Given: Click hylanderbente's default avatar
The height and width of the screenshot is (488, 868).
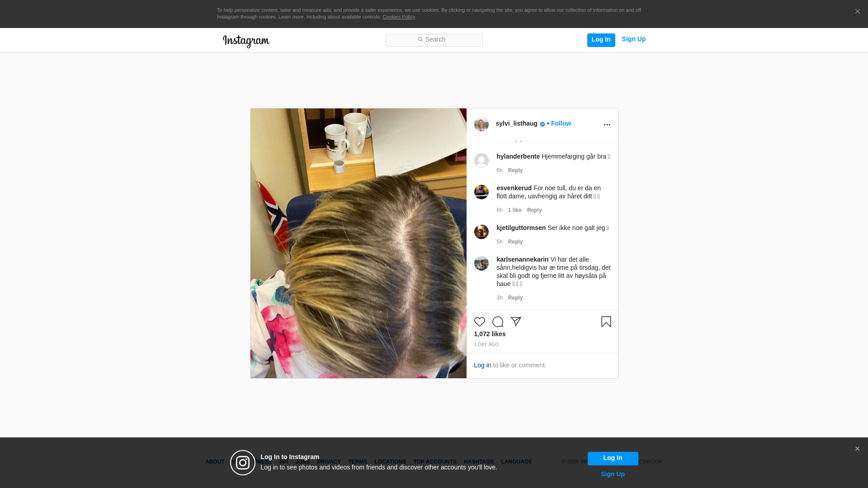Looking at the screenshot, I should [x=481, y=160].
